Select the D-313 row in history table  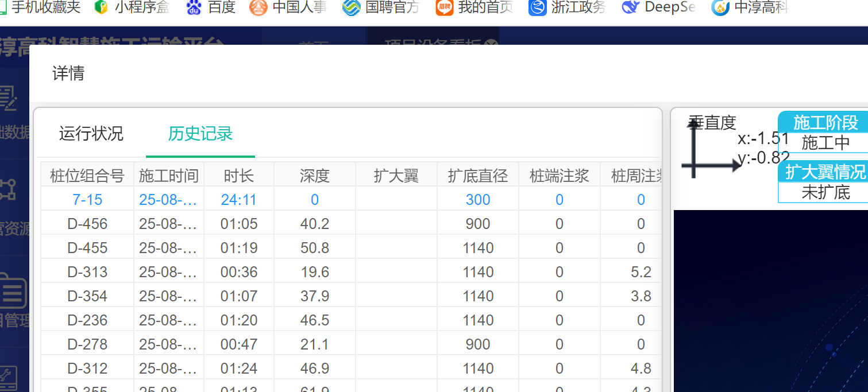[x=87, y=272]
